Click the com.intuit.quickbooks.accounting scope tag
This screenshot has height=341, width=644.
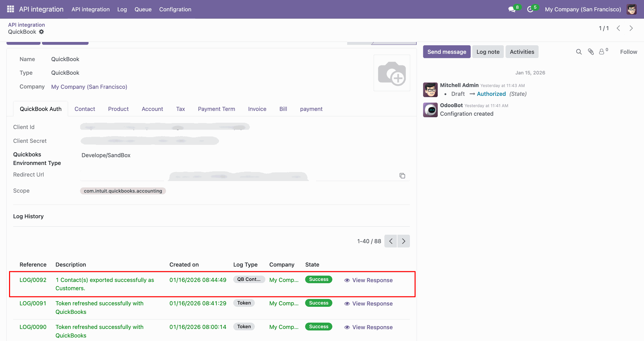click(123, 191)
